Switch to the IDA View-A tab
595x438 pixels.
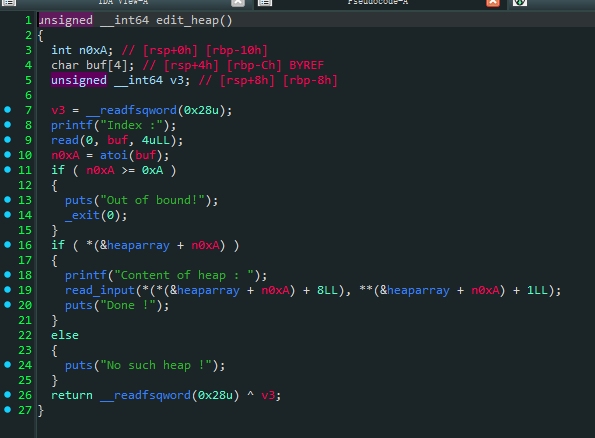tap(123, 2)
